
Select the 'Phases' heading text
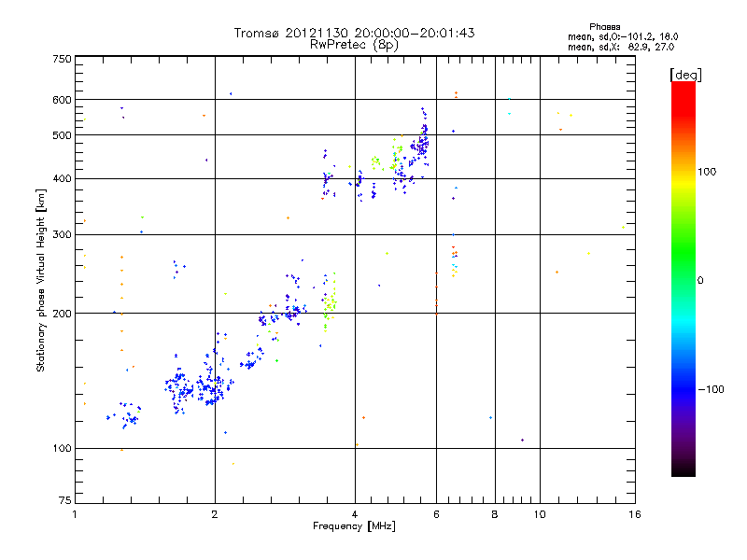pos(604,27)
